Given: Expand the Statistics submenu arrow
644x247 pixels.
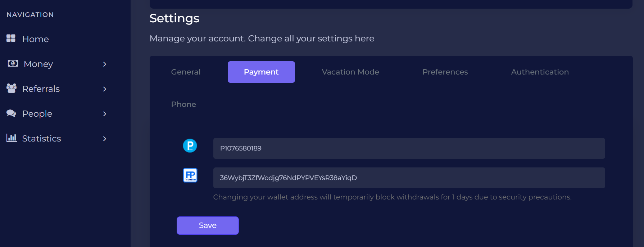Looking at the screenshot, I should [x=105, y=139].
